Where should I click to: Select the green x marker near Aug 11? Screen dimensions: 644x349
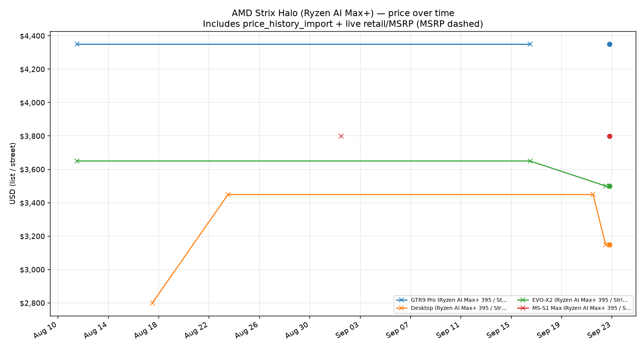pyautogui.click(x=77, y=161)
